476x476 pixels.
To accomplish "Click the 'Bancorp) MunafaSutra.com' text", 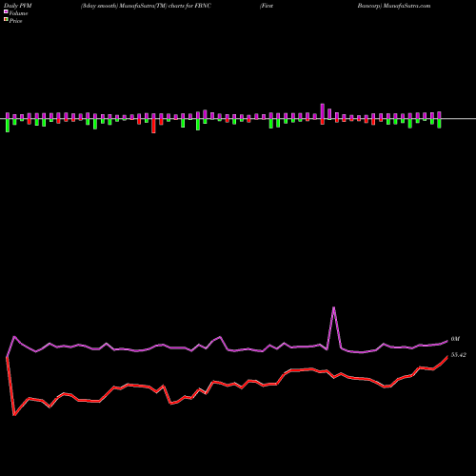I will pos(394,6).
